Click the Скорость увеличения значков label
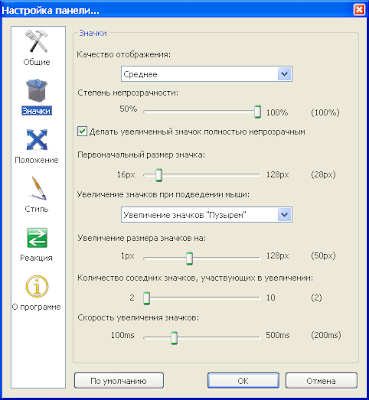 click(138, 318)
